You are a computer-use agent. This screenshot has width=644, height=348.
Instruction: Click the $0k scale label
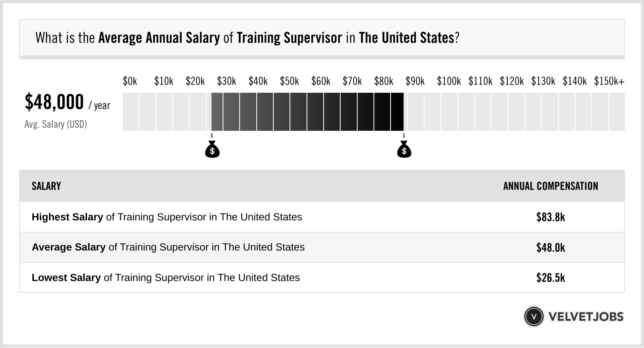(x=130, y=81)
